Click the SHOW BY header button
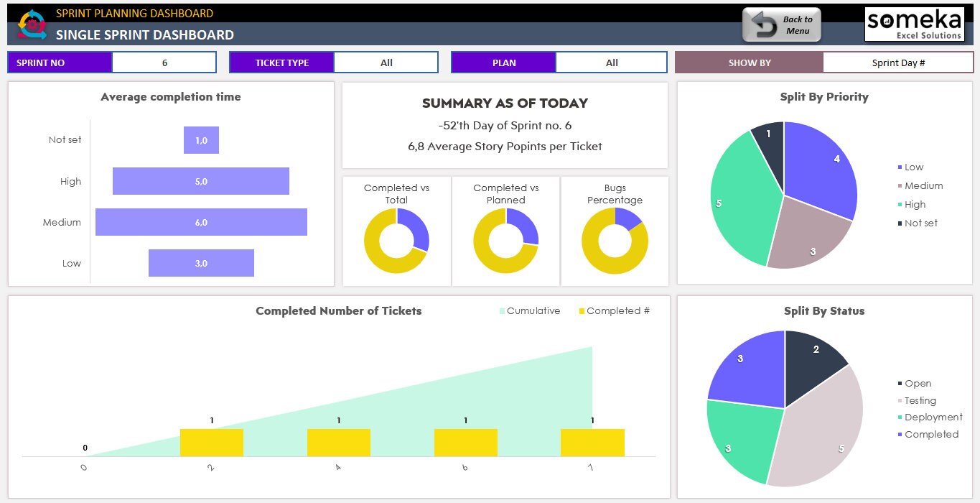 (749, 62)
